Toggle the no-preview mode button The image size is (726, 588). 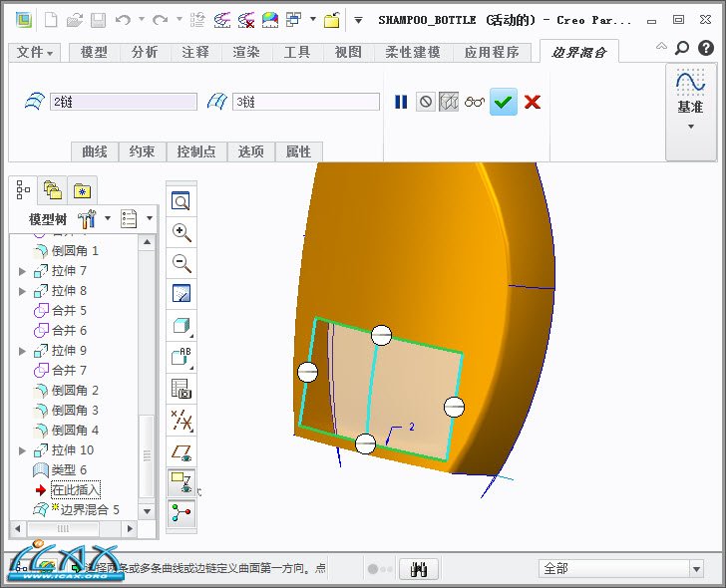coord(426,102)
